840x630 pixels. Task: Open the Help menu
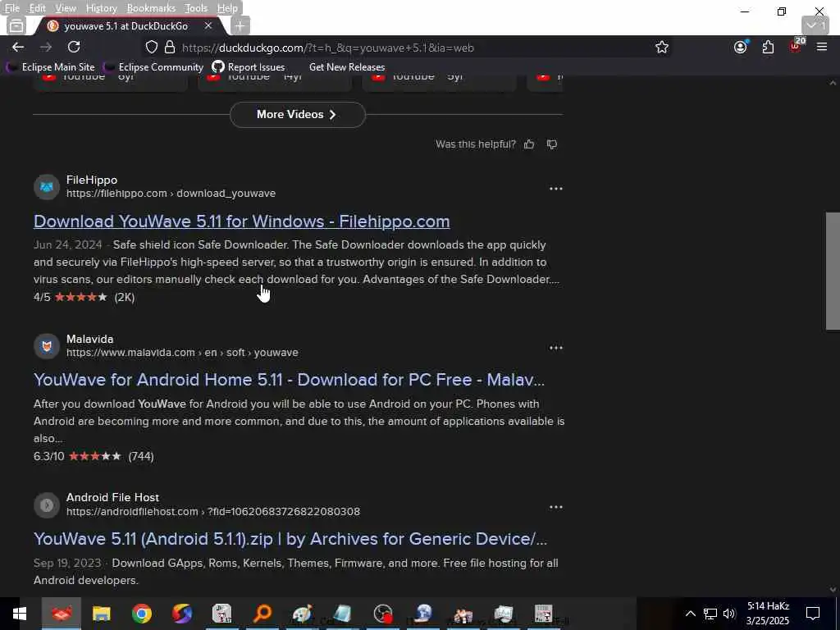point(227,8)
